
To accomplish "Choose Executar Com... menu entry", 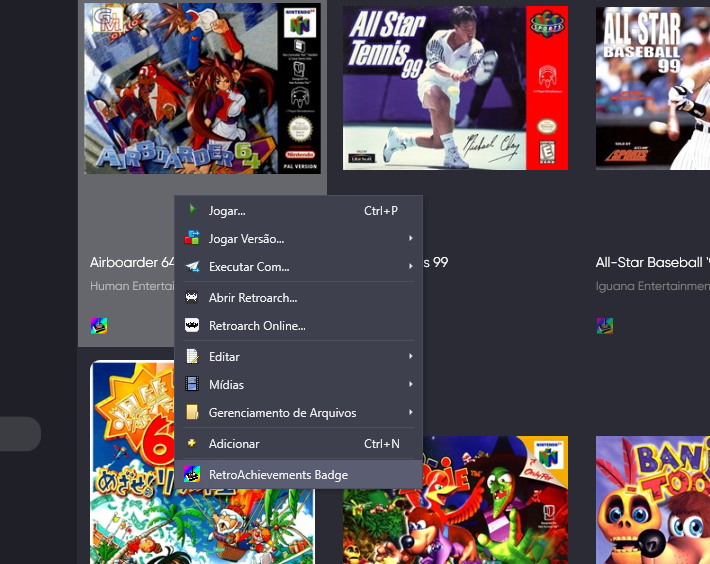I will point(298,267).
